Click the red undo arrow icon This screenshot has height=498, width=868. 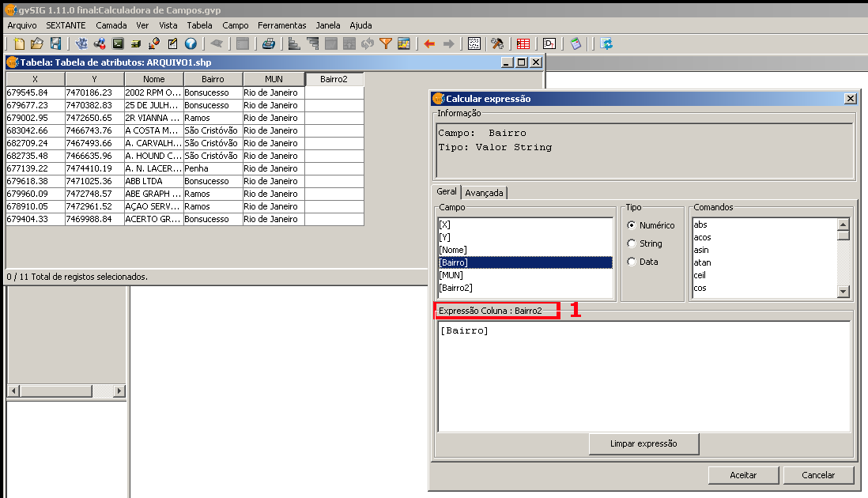[429, 43]
